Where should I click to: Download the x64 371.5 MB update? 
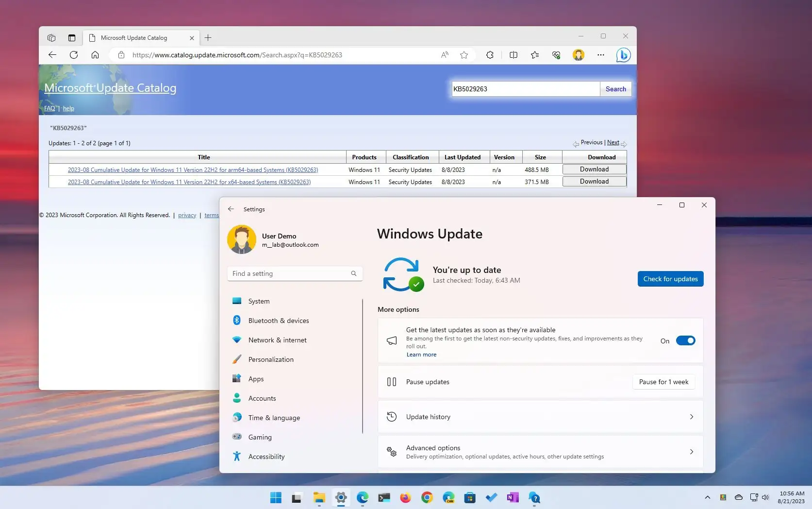594,182
